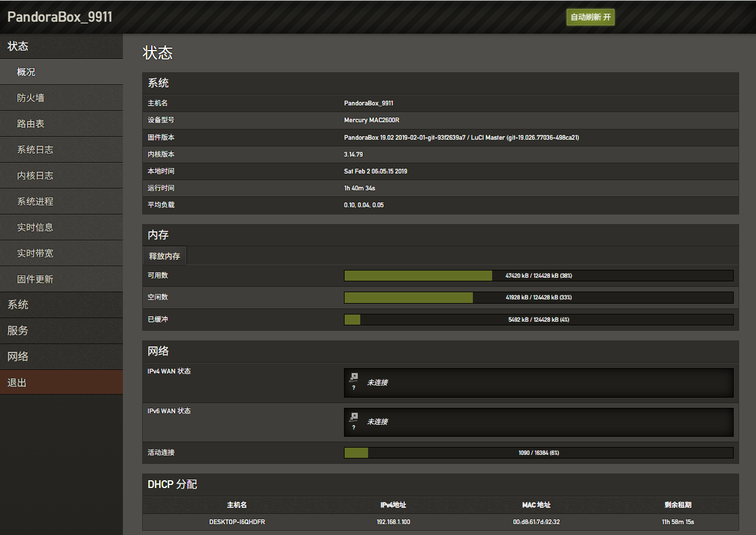Open the 实时带宽 realtime bandwidth page
The height and width of the screenshot is (535, 756).
pyautogui.click(x=61, y=254)
